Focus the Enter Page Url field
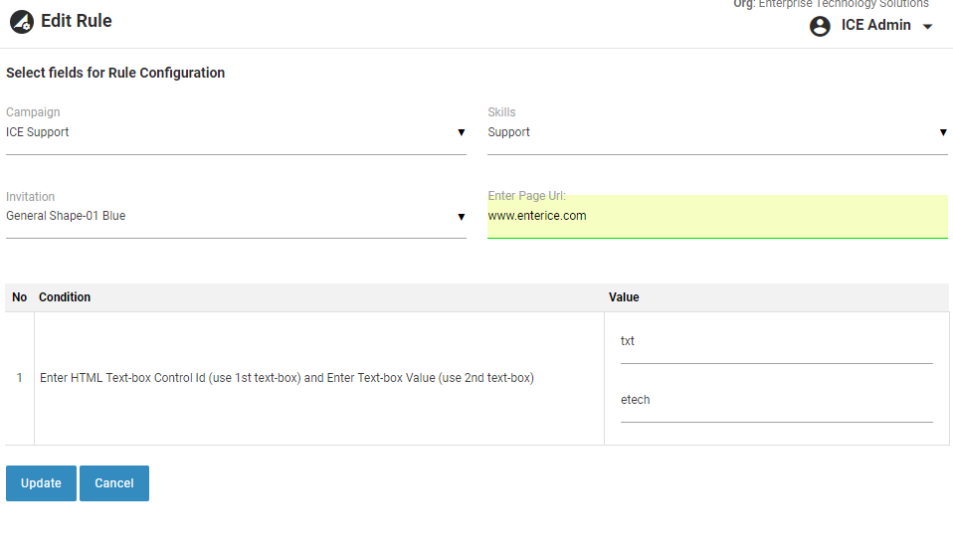 (716, 216)
